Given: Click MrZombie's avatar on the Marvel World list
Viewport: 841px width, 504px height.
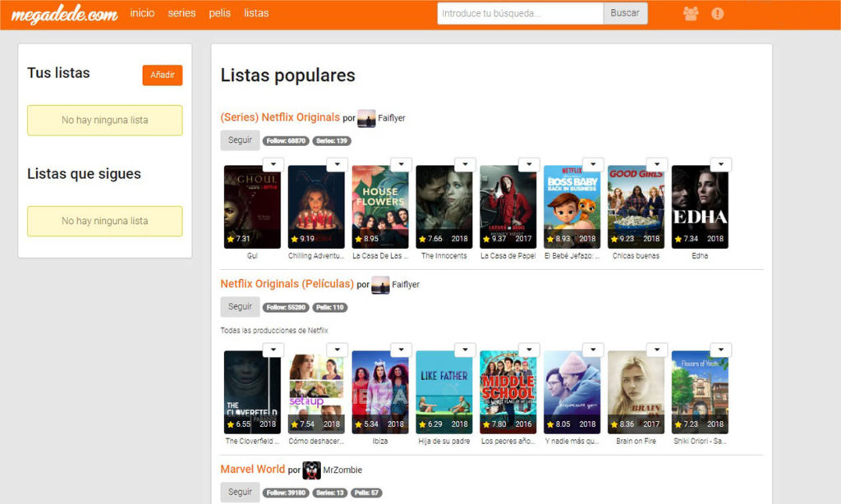Looking at the screenshot, I should coord(311,470).
